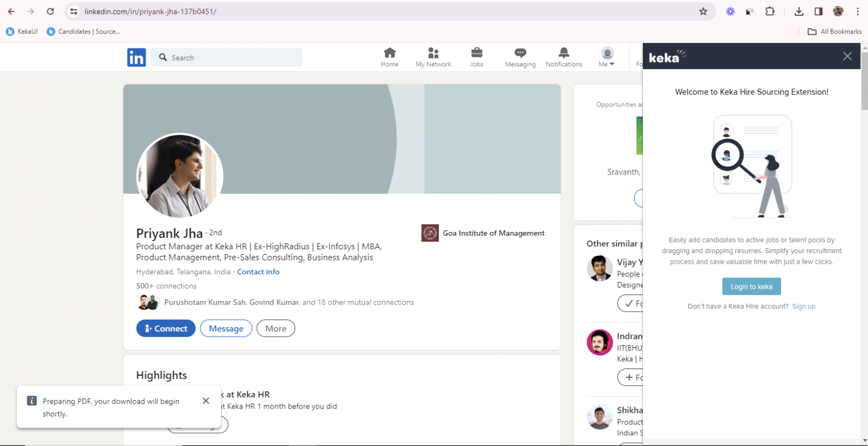Click the Login to keka button
868x446 pixels.
pos(751,287)
